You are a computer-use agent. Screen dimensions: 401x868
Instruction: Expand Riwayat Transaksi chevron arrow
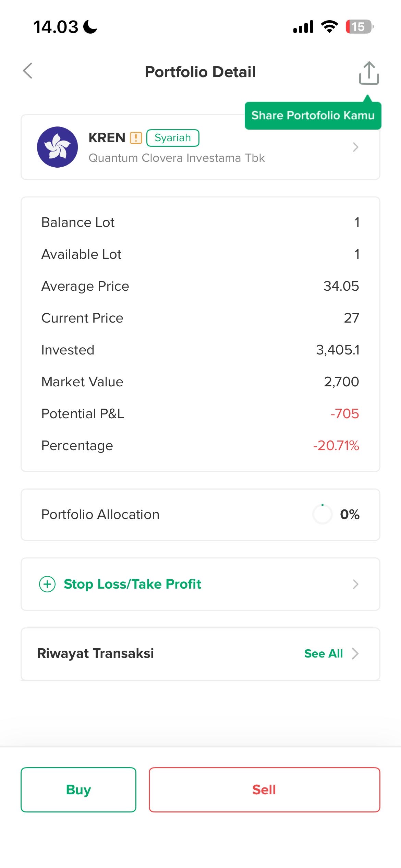tap(355, 654)
